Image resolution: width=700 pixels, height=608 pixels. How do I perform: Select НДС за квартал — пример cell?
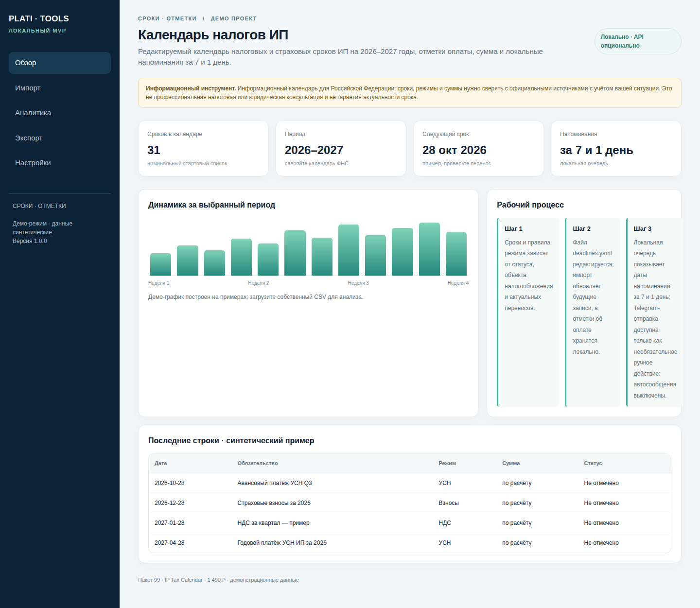273,523
